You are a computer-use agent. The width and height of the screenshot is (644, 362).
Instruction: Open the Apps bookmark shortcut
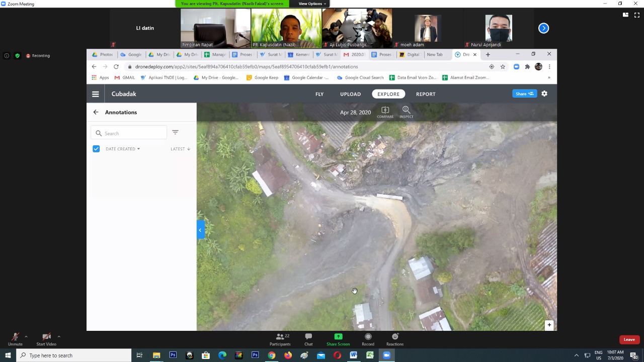coord(100,77)
